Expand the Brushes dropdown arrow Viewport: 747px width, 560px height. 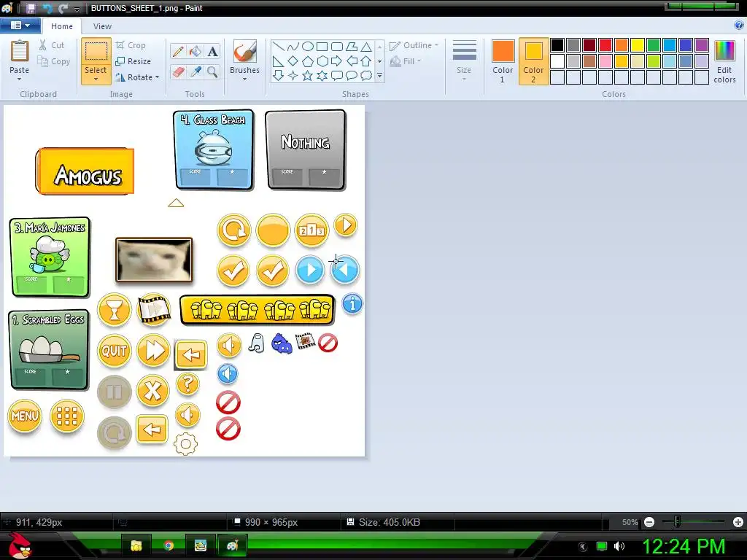pos(245,79)
